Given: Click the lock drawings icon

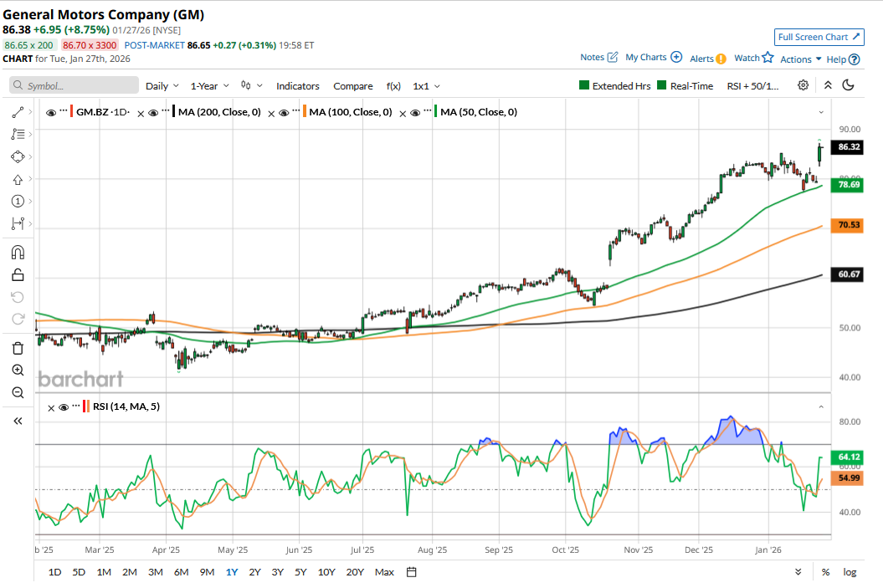Looking at the screenshot, I should pyautogui.click(x=18, y=275).
